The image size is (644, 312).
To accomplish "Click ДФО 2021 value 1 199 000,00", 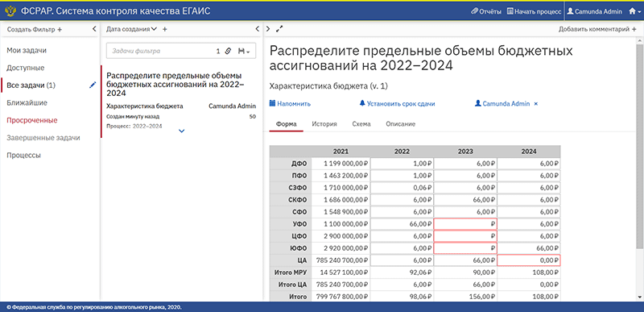I will 341,163.
